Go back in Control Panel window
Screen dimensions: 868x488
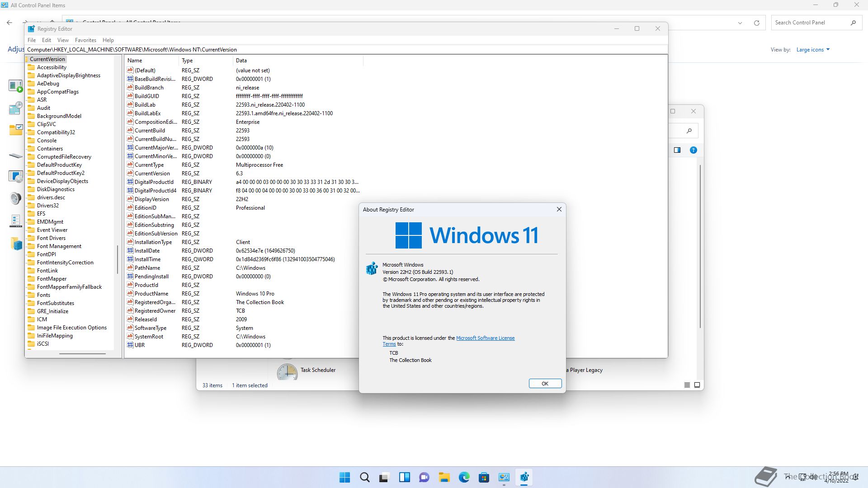click(9, 23)
